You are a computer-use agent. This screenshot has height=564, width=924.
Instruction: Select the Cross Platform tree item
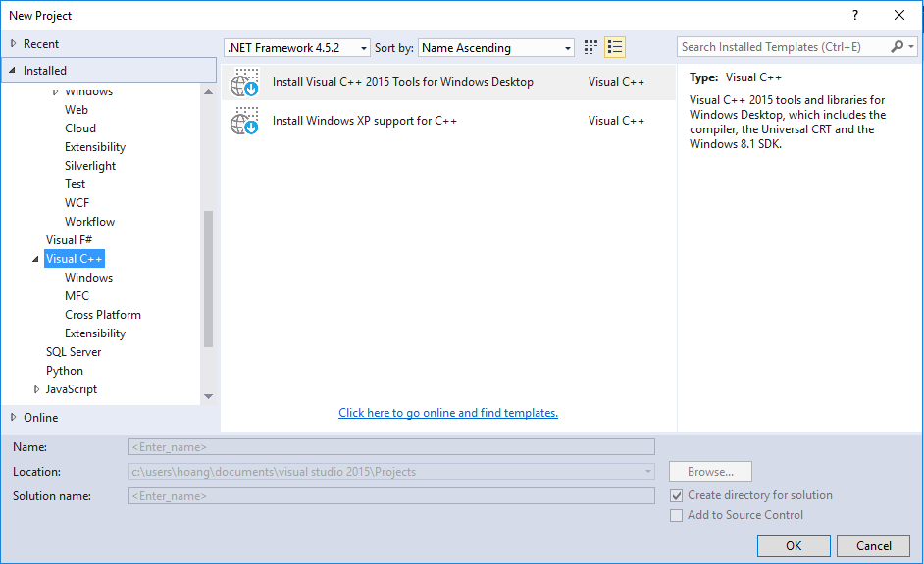point(103,315)
